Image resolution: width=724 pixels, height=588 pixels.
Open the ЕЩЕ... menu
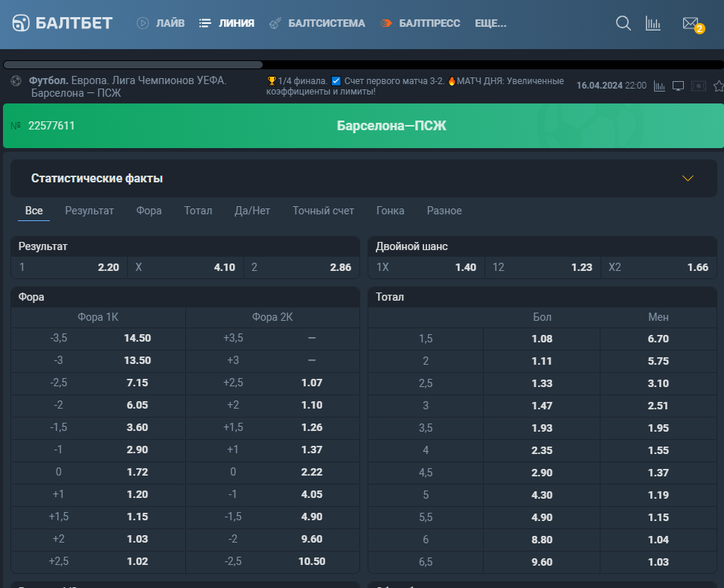[490, 23]
